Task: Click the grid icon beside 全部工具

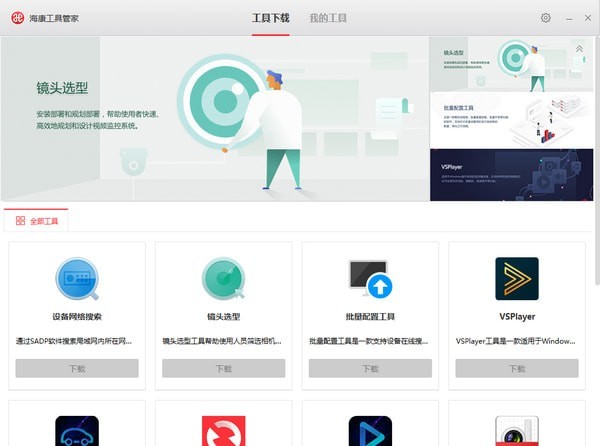Action: pos(21,221)
